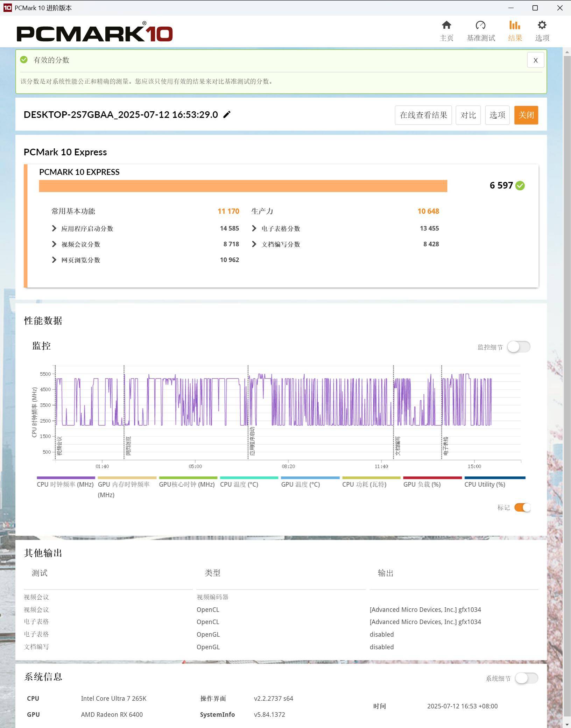Screen dimensions: 571x728
Task: Expand 网页浏览分数 row
Action: [54, 260]
